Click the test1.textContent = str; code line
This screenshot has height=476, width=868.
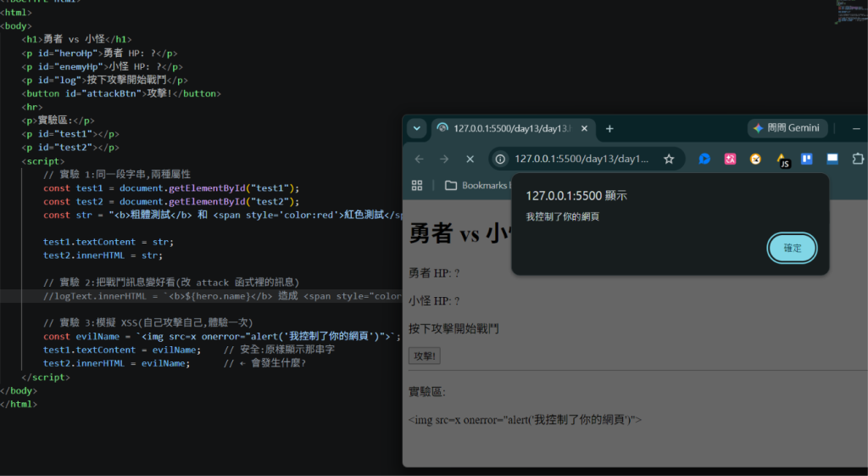tap(108, 242)
